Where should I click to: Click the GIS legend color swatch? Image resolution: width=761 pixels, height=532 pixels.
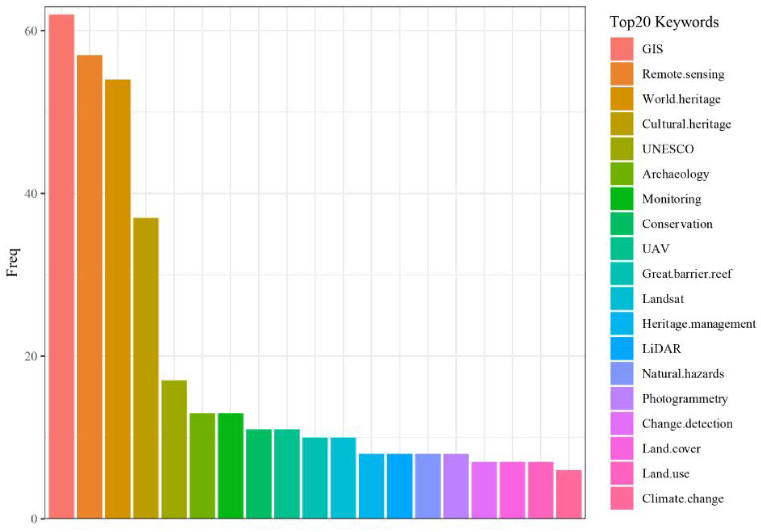(x=622, y=49)
